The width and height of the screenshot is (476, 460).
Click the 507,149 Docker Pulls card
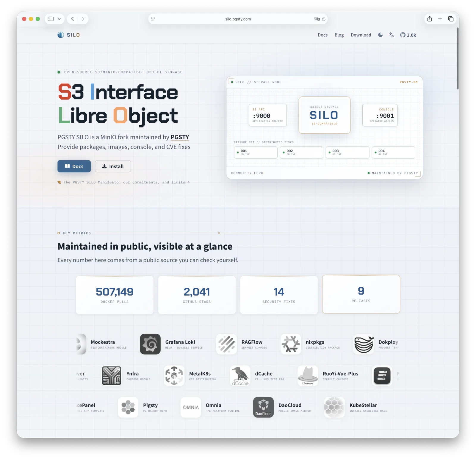[115, 295]
